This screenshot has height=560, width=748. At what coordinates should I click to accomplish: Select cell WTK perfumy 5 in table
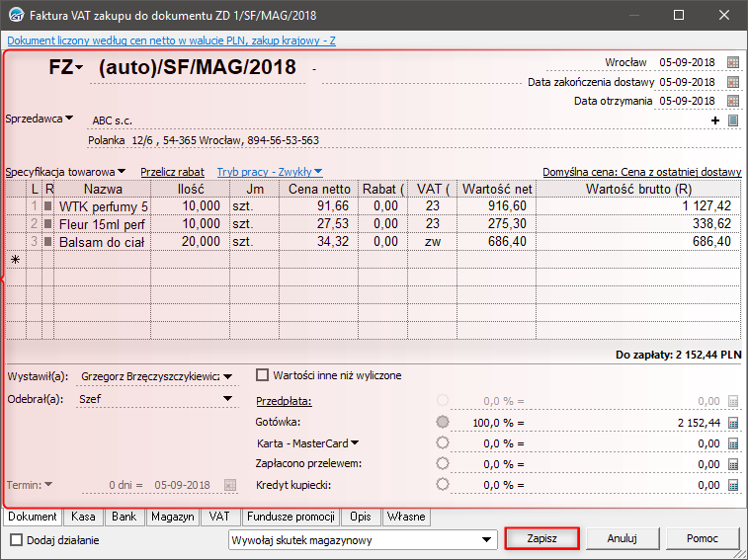pos(103,206)
